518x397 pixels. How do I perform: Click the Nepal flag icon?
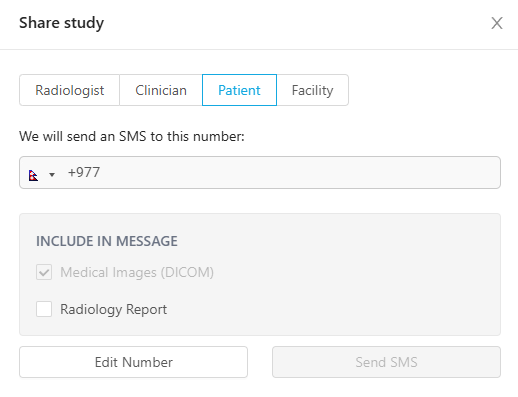pyautogui.click(x=33, y=175)
